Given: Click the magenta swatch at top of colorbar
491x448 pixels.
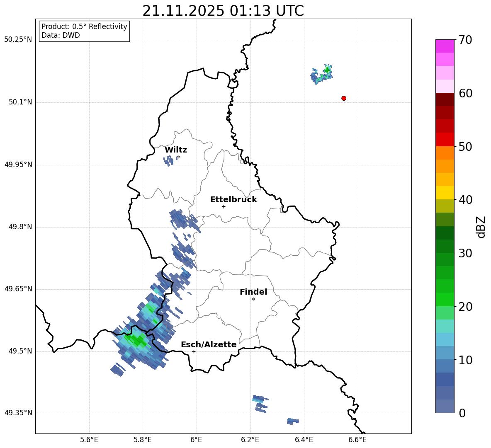Looking at the screenshot, I should point(445,46).
